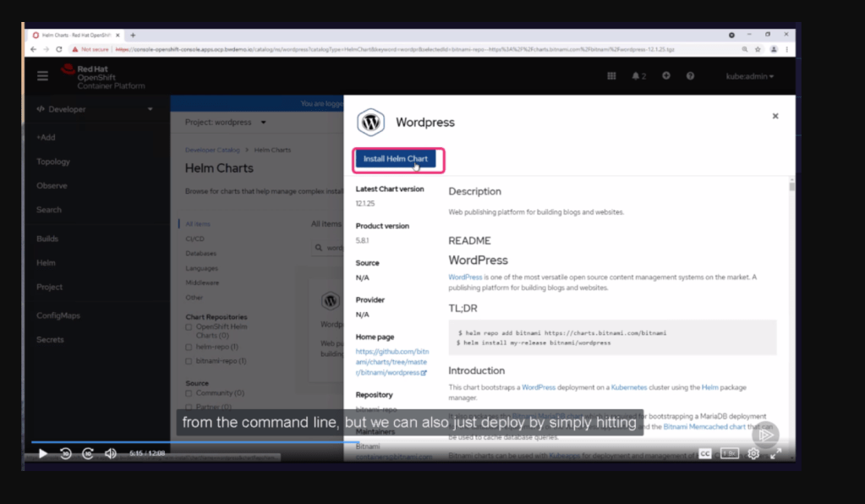Viewport: 865px width, 504px height.
Task: Click the plus import icon in masthead
Action: point(665,75)
